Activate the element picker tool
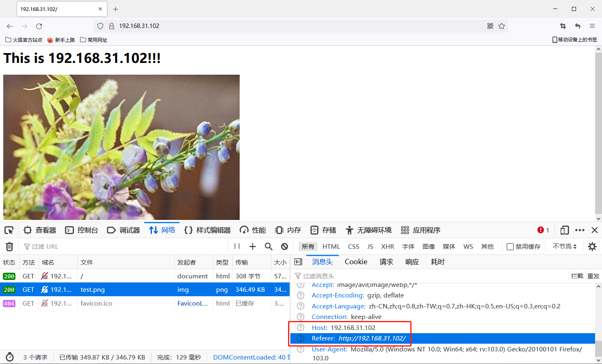 click(9, 230)
